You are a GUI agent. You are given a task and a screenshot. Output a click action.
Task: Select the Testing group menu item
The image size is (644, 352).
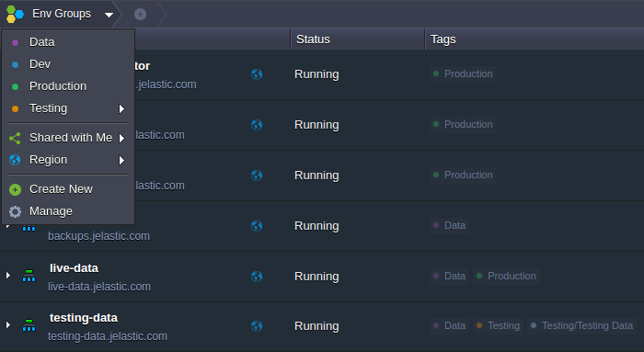[68, 108]
